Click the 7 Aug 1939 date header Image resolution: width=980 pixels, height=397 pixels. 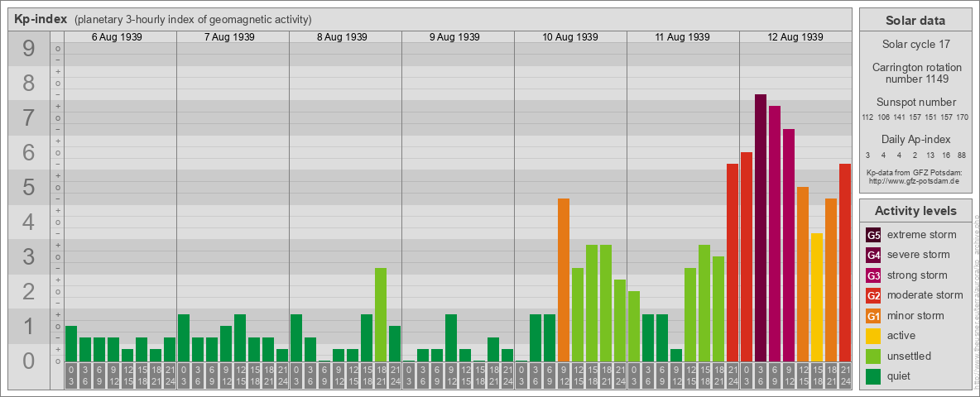[229, 37]
